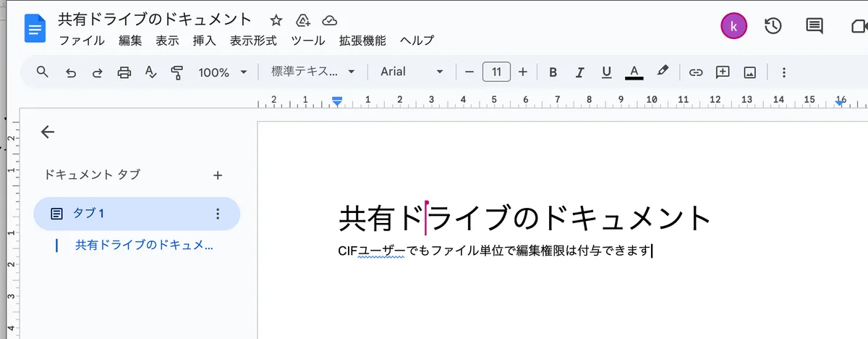Image resolution: width=868 pixels, height=339 pixels.
Task: Click the spell check icon
Action: [x=150, y=72]
